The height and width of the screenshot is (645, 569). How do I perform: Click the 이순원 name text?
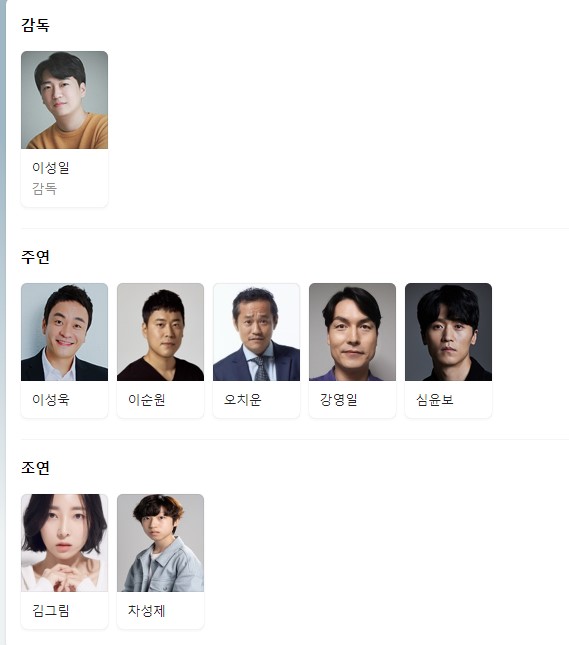click(x=146, y=399)
